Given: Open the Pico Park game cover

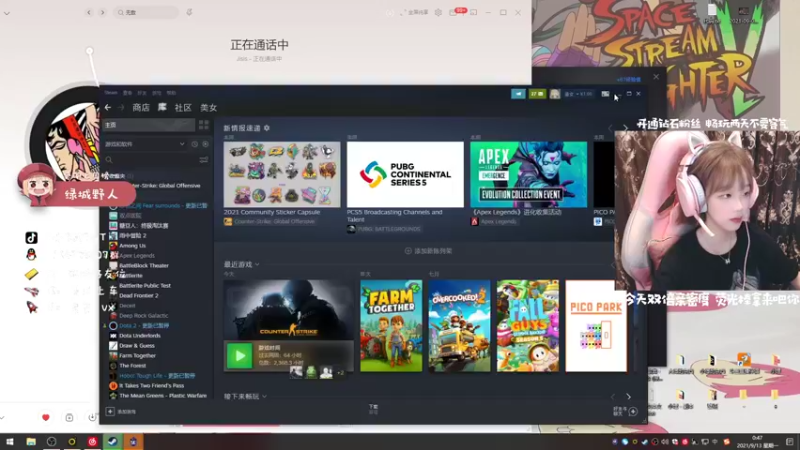Looking at the screenshot, I should click(596, 326).
